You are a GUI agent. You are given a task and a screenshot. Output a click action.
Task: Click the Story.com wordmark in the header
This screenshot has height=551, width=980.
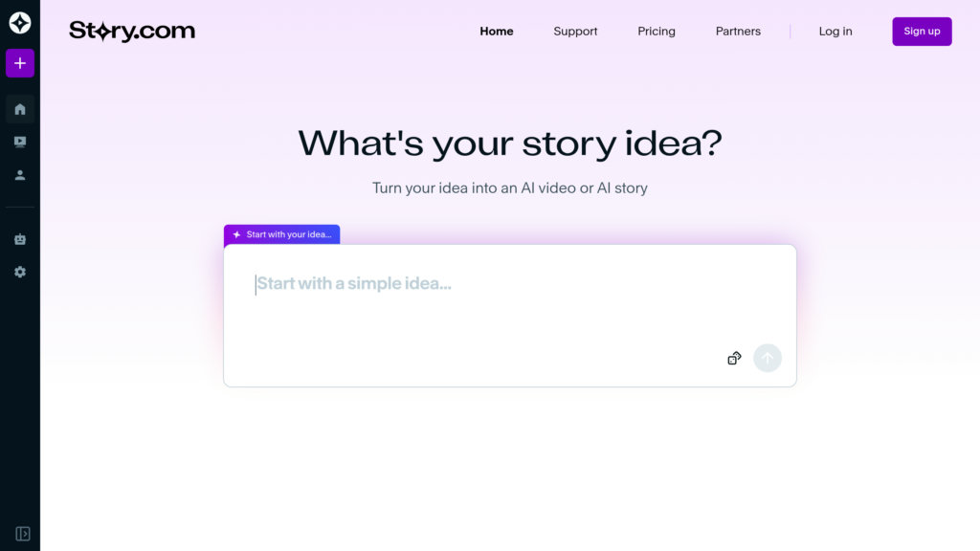click(x=132, y=32)
